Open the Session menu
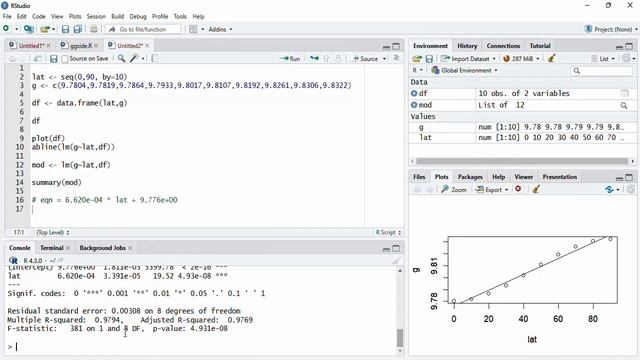This screenshot has width=640, height=360. tap(96, 16)
